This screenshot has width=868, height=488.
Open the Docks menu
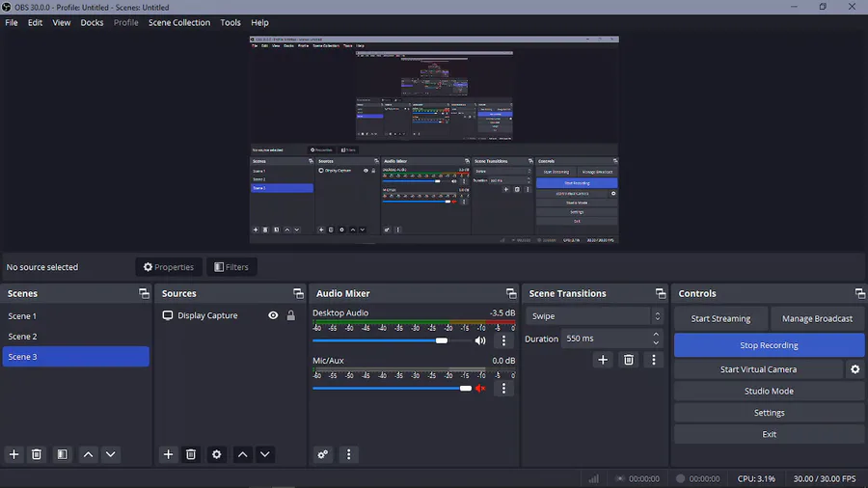(92, 23)
